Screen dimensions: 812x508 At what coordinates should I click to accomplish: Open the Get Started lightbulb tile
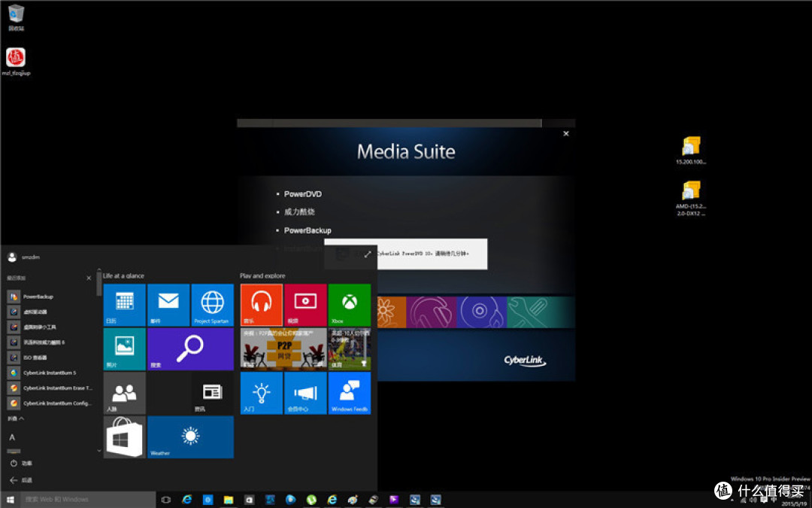(262, 393)
